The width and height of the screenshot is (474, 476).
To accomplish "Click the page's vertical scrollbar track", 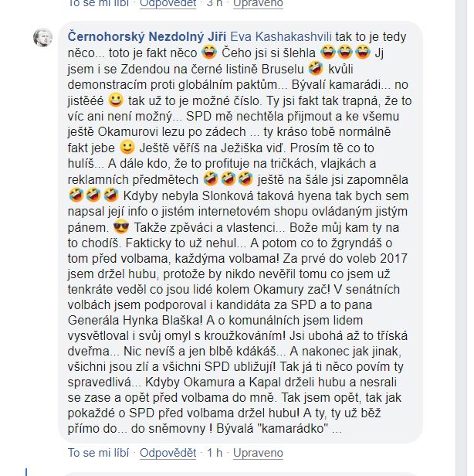I will (461, 238).
